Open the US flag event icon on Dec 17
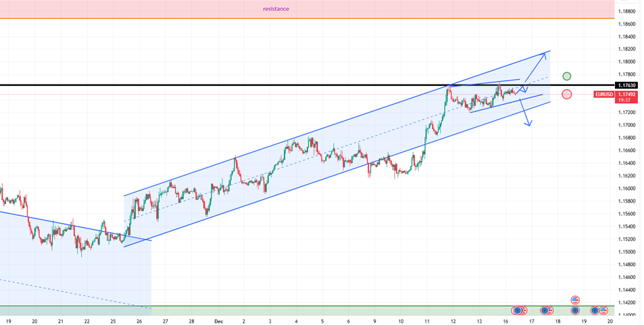644x325 pixels. tap(549, 310)
